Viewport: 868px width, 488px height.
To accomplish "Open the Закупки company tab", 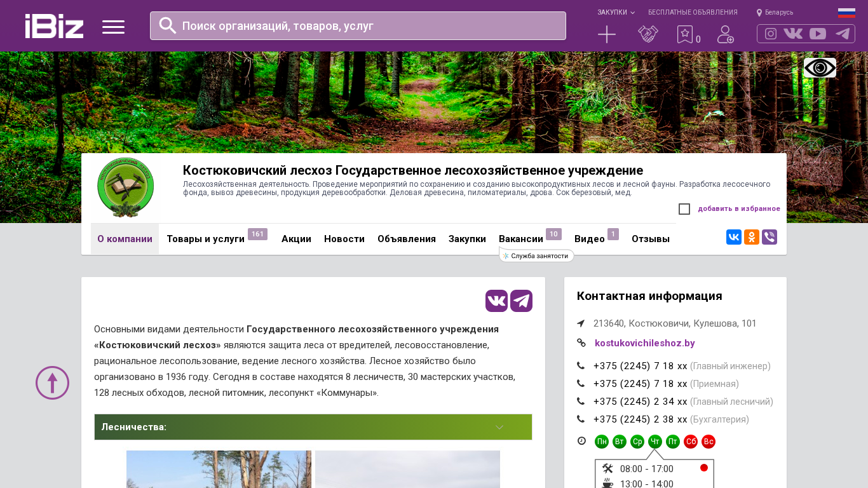I will [x=467, y=239].
